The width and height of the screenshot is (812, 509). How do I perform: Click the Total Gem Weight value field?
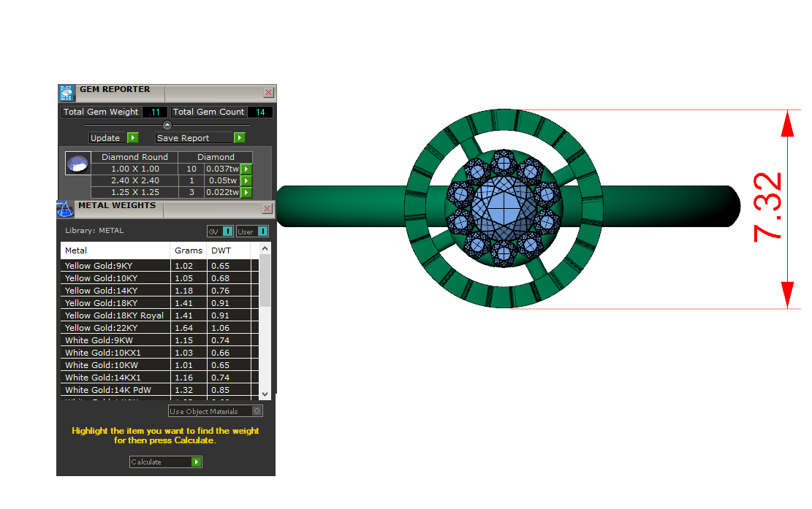[155, 112]
